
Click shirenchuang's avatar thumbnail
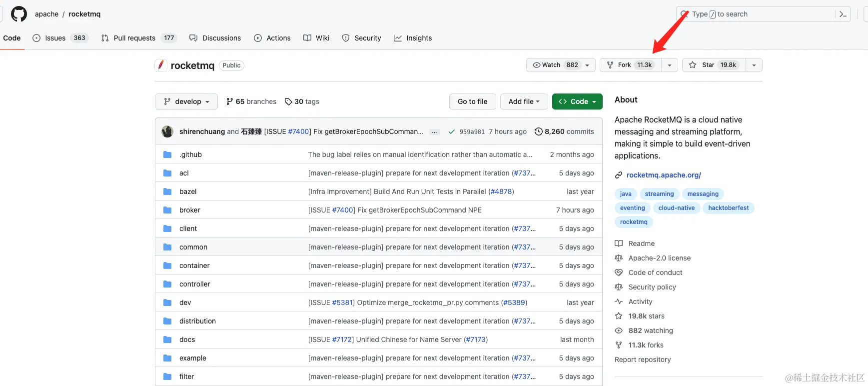point(167,131)
